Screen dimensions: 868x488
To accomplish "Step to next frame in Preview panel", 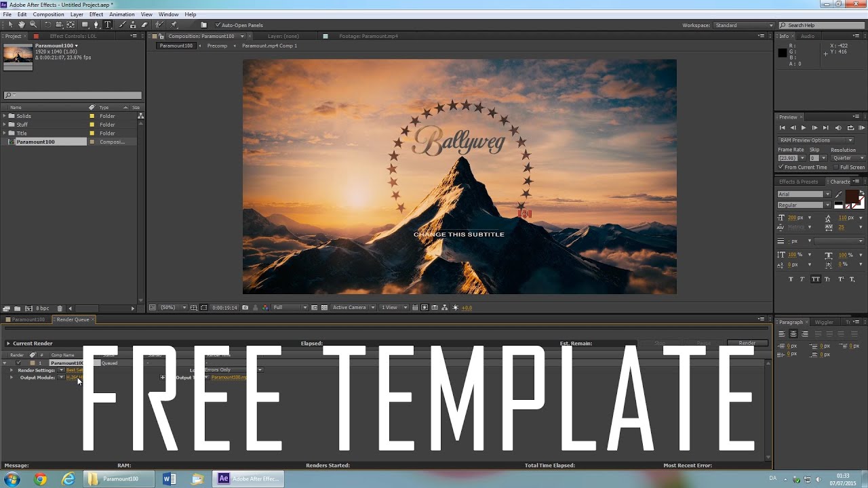I will click(x=814, y=127).
